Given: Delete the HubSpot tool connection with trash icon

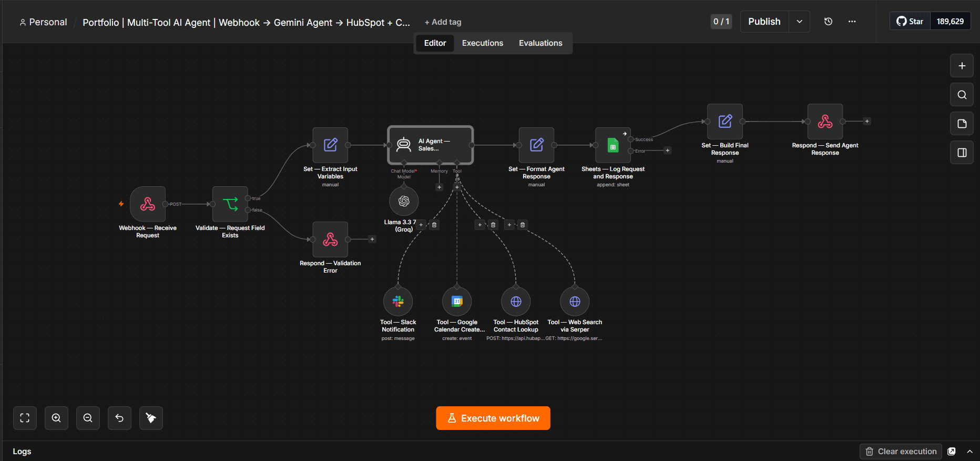Looking at the screenshot, I should (493, 225).
